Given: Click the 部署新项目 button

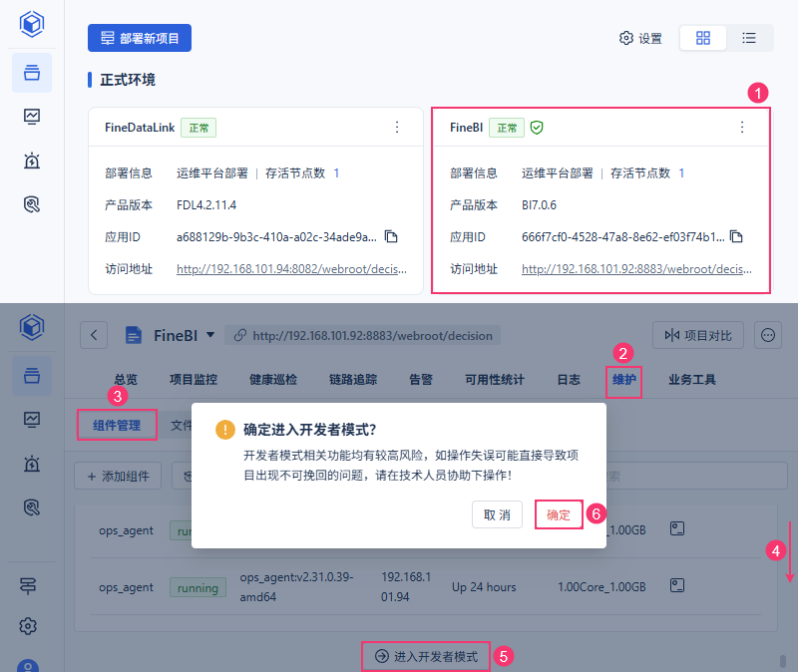Looking at the screenshot, I should [140, 38].
